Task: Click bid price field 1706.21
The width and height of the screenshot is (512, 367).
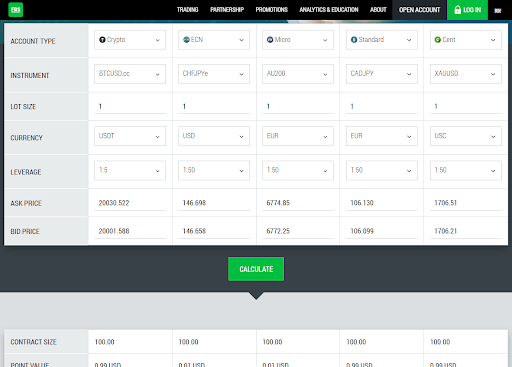Action: coord(466,231)
